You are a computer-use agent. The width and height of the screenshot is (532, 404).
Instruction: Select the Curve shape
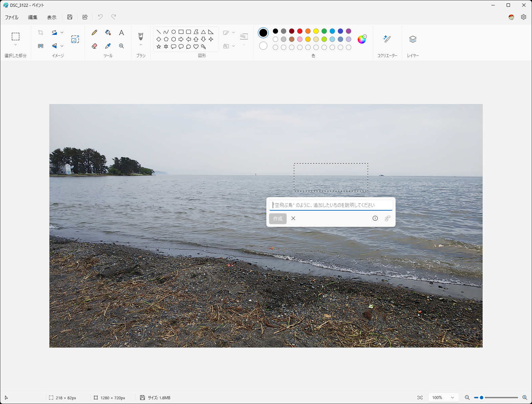coord(166,32)
